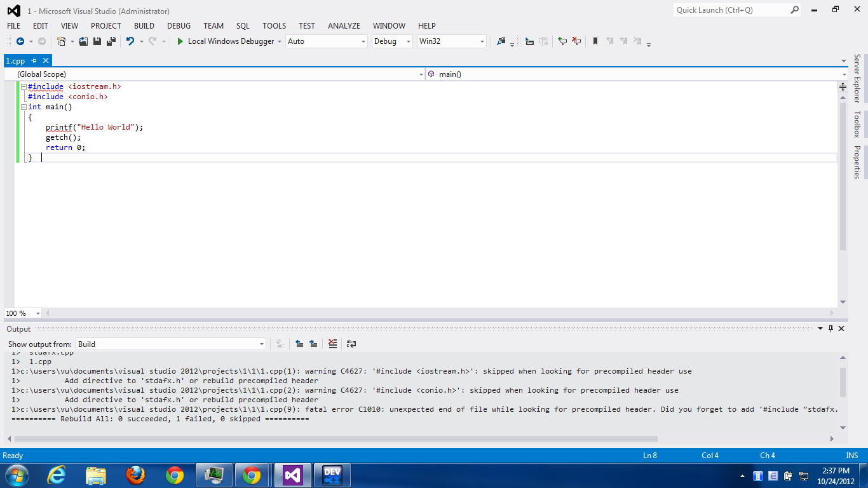The height and width of the screenshot is (488, 868).
Task: Click the Find in Files toolbar icon
Action: [501, 41]
